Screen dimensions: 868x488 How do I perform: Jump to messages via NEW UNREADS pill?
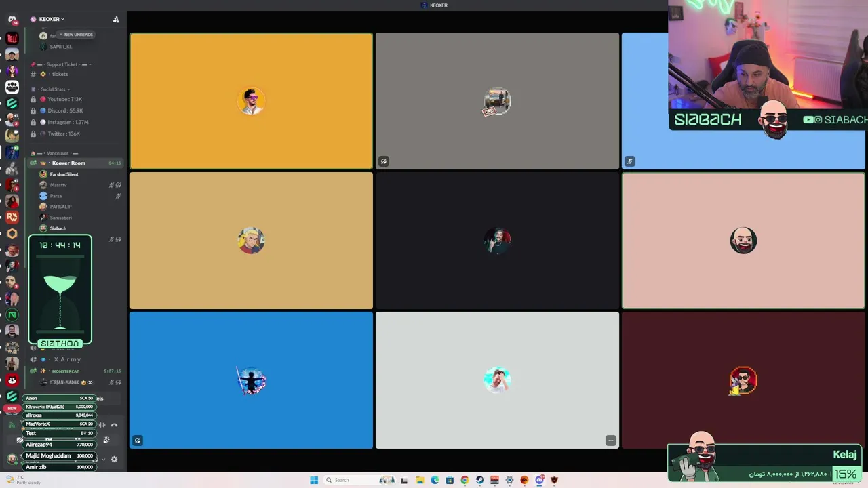pos(75,35)
